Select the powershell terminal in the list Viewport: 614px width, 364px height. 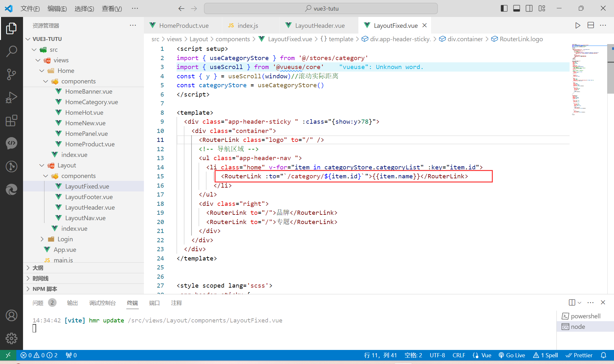tap(585, 316)
